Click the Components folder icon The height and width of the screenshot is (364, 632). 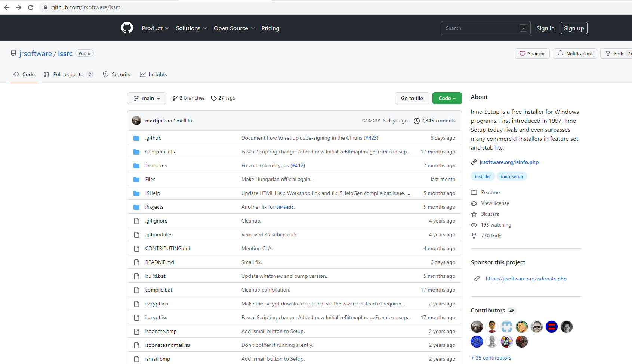pyautogui.click(x=136, y=152)
